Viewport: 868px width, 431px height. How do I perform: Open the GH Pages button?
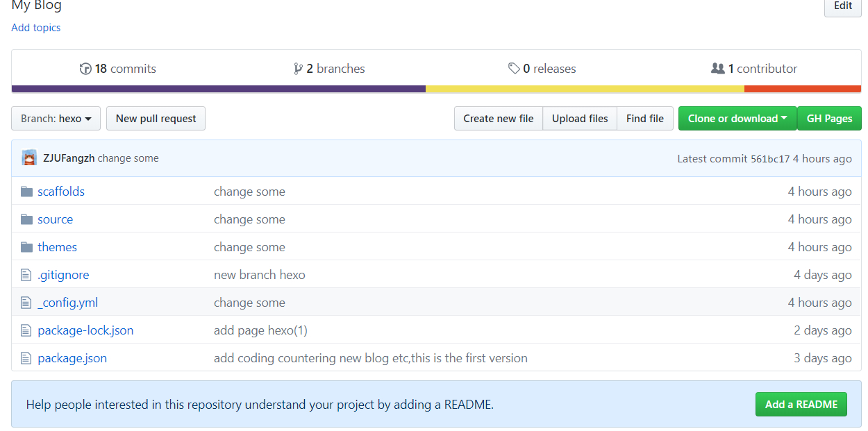[829, 119]
